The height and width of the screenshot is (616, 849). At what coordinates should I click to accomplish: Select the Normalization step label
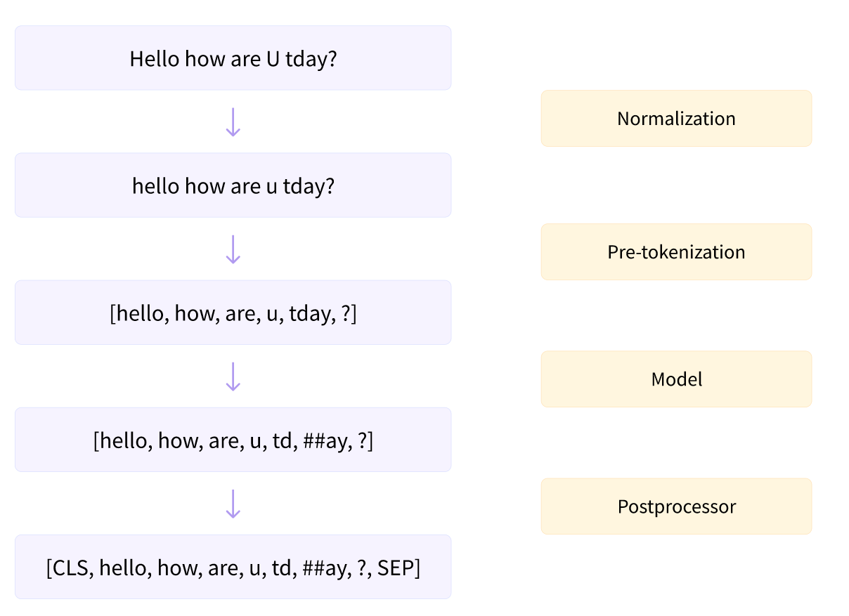point(676,118)
